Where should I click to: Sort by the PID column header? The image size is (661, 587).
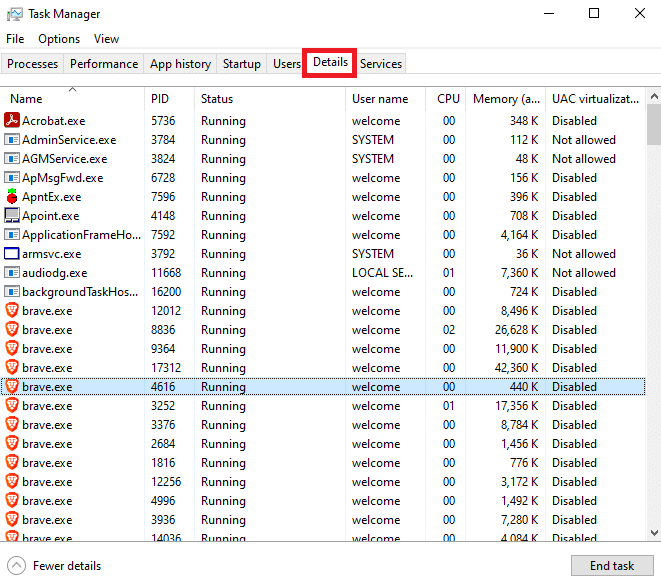coord(169,99)
